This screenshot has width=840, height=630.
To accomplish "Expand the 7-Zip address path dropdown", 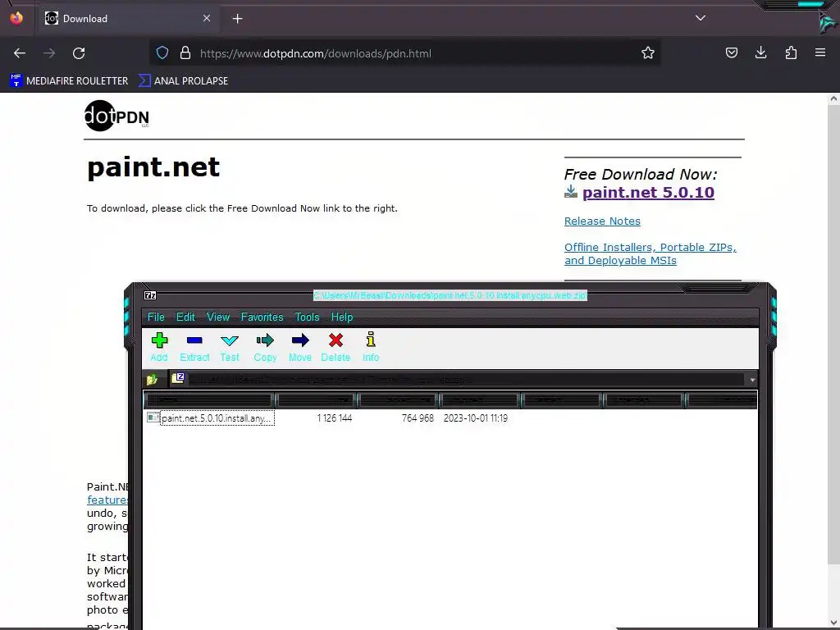I will coord(752,380).
